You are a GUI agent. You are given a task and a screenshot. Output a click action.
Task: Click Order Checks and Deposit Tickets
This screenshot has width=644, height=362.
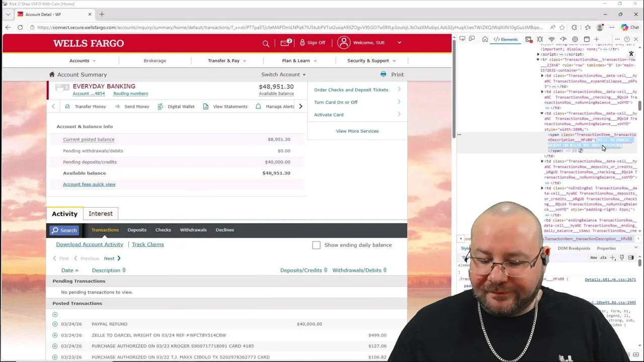coord(351,89)
